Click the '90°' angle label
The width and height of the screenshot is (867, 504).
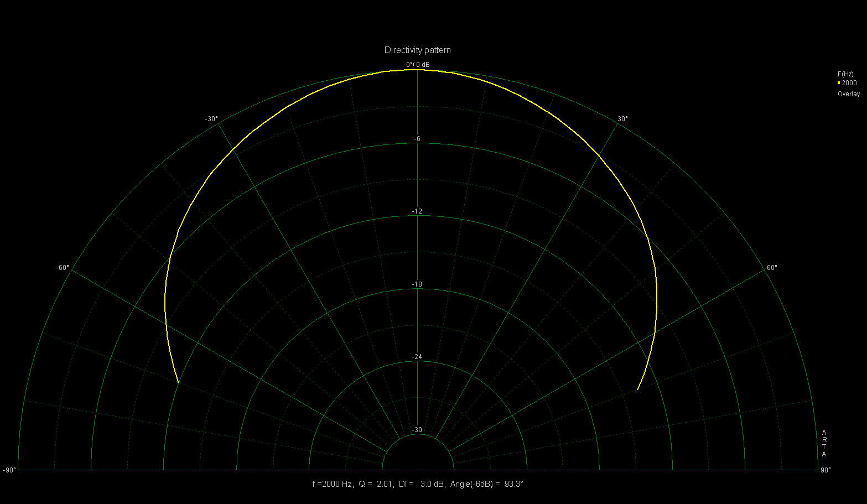coord(826,470)
